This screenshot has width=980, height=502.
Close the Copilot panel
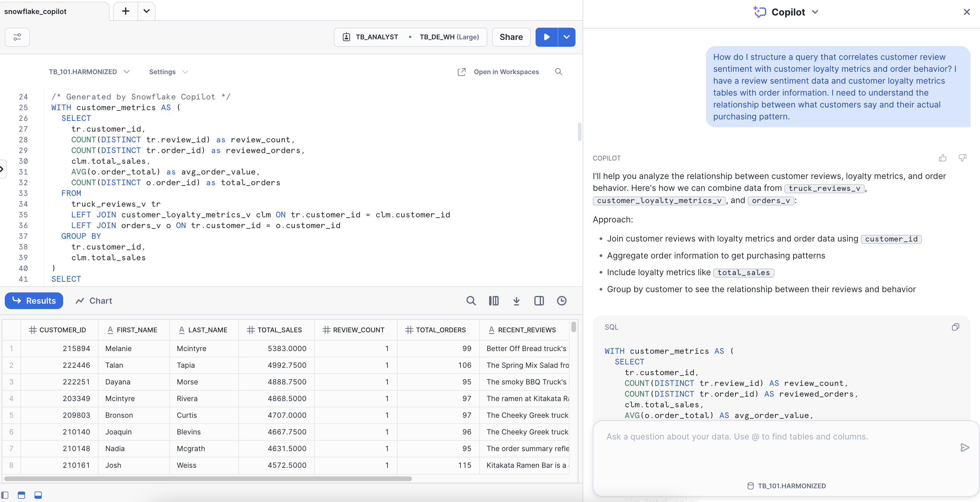point(966,12)
